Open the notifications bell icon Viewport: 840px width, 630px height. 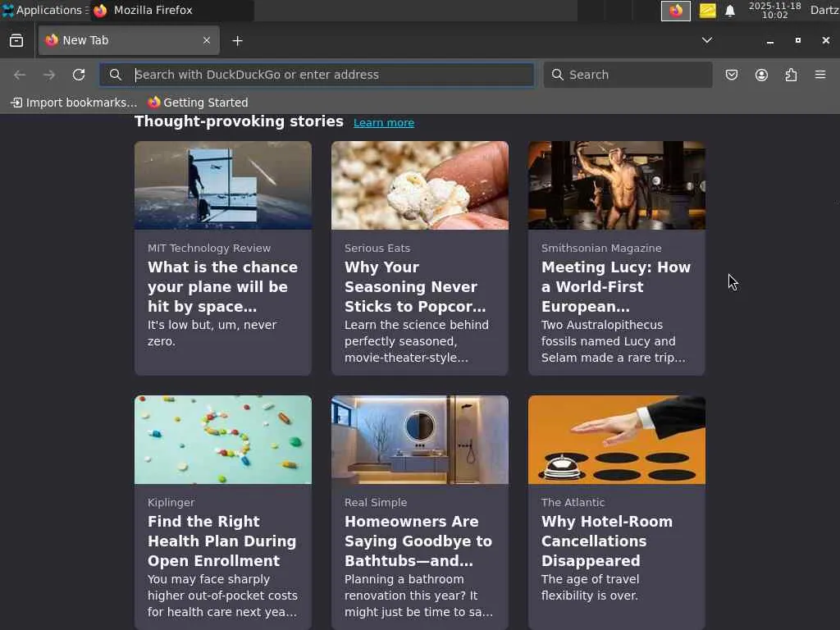click(729, 11)
